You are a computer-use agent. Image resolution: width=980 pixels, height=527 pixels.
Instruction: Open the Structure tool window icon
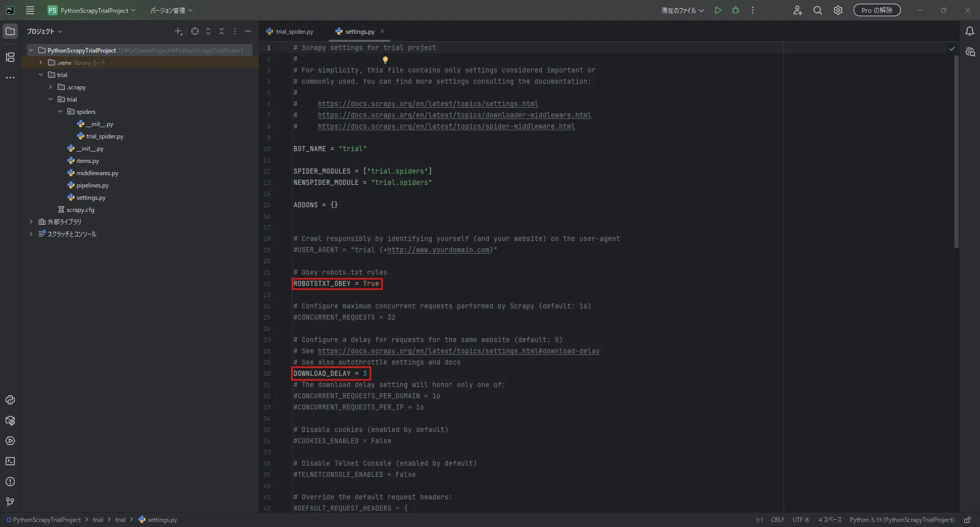click(10, 57)
